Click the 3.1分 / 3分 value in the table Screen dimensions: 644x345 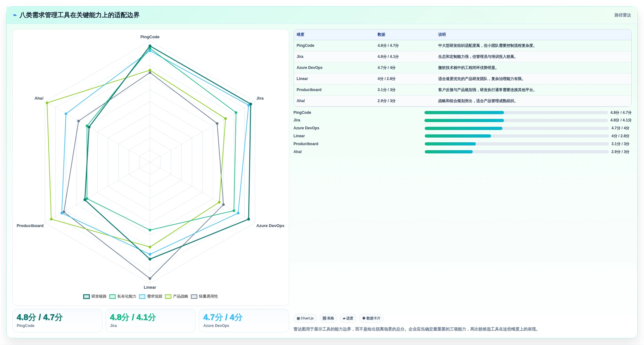coord(386,90)
